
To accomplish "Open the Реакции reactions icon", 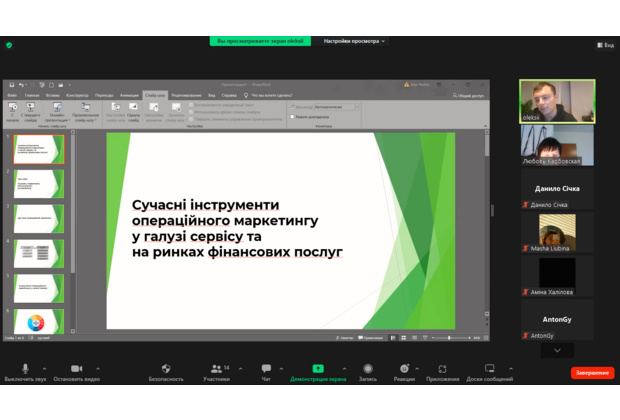I will coord(404,369).
